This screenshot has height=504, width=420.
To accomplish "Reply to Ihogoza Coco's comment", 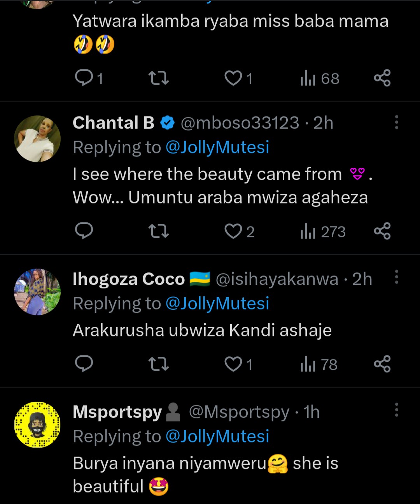I will click(x=84, y=364).
